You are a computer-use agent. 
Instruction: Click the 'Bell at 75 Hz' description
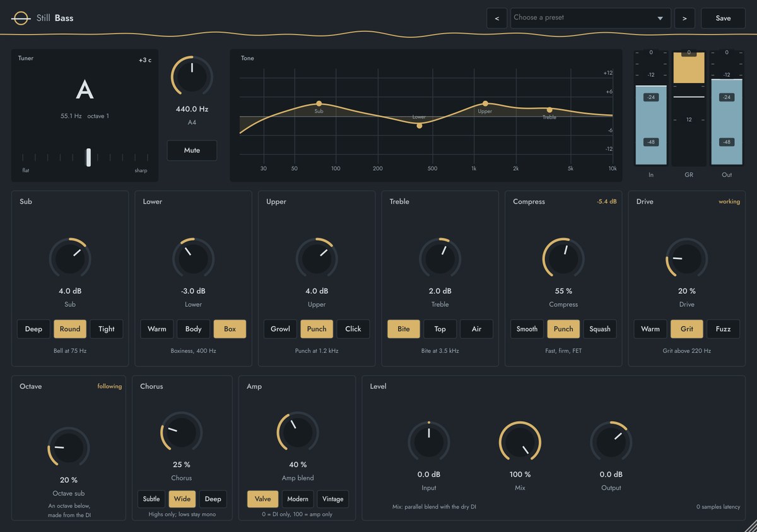(70, 350)
